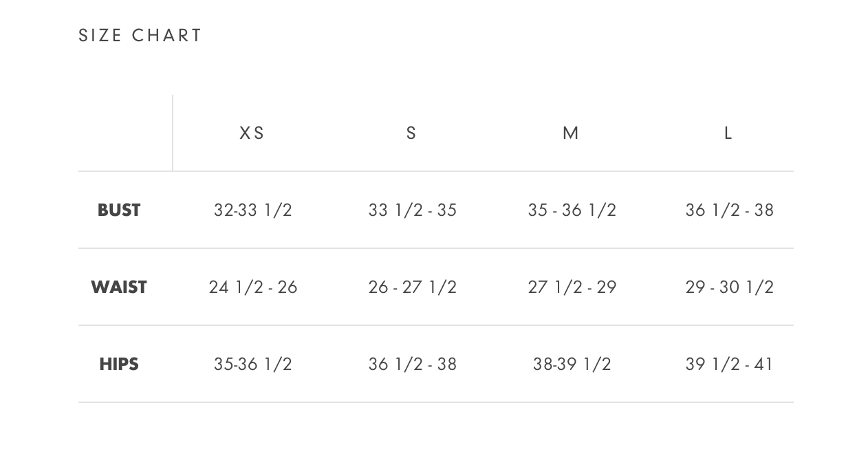This screenshot has width=868, height=458.
Task: Click the M bust cell 35 - 36 1/2
Action: point(572,210)
